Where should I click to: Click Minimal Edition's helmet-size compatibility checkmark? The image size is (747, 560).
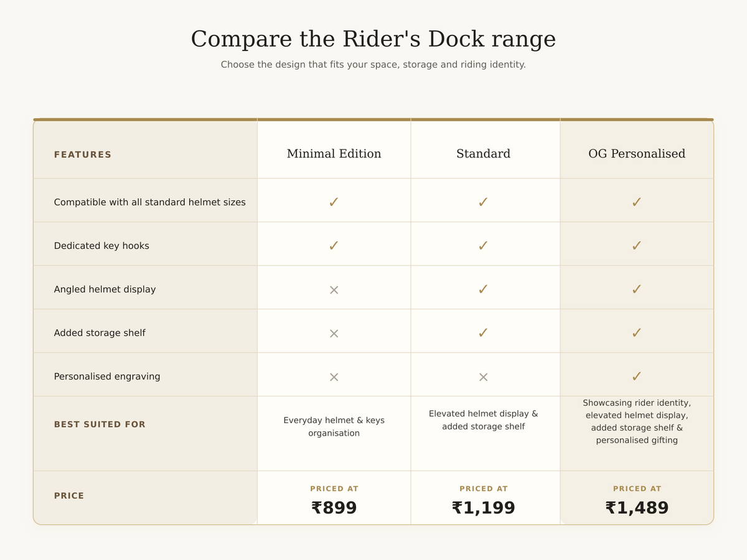(x=334, y=202)
